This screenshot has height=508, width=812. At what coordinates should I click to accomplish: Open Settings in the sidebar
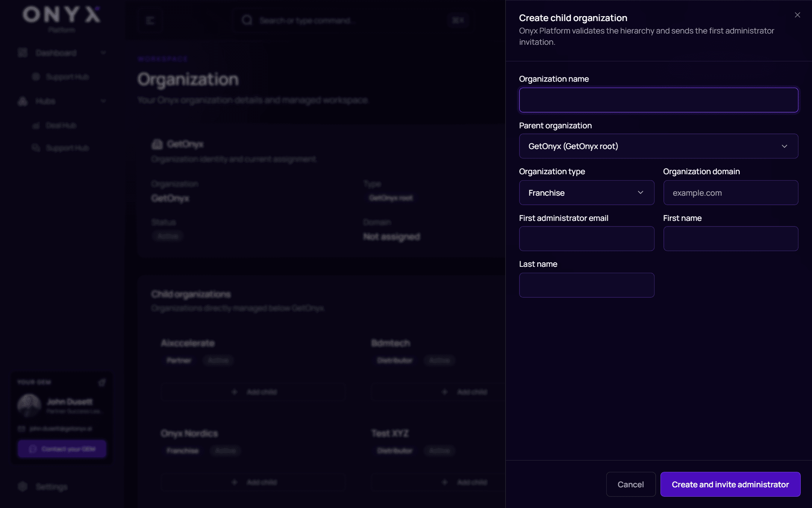52,487
